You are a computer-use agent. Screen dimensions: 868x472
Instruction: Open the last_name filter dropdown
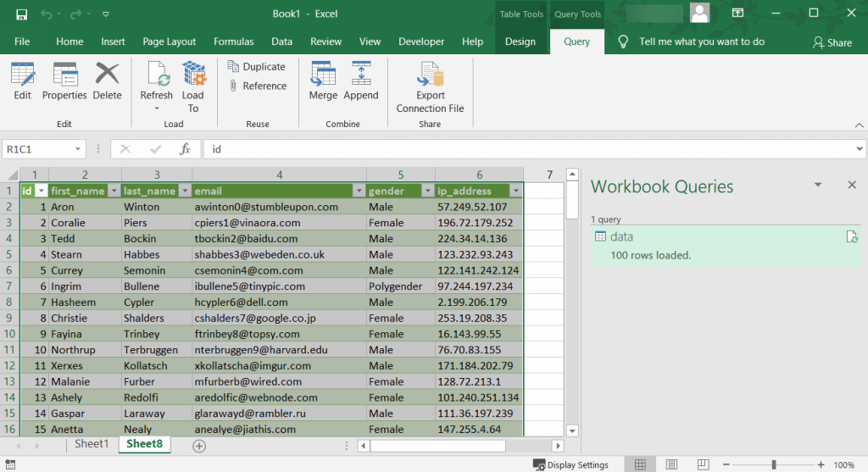click(185, 191)
